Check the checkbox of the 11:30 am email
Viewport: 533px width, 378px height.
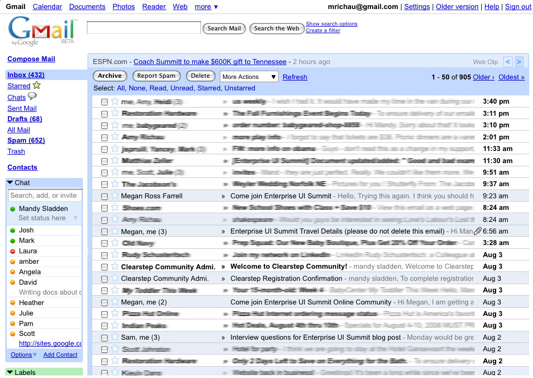[104, 161]
